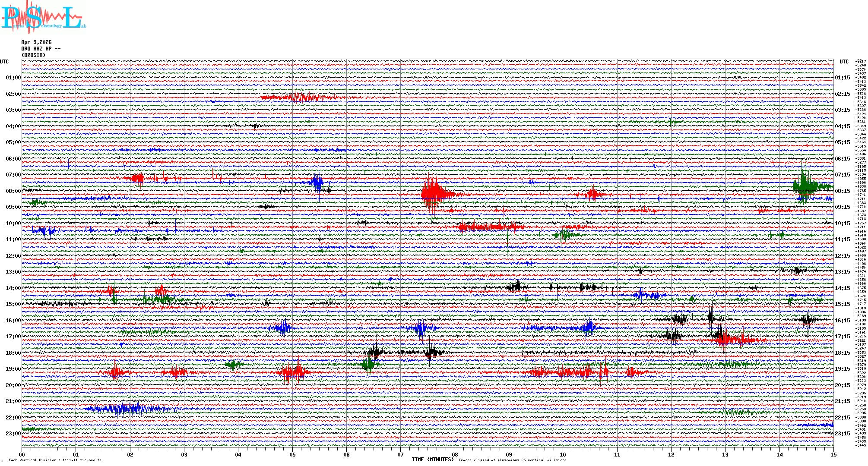The height and width of the screenshot is (466, 868).
Task: Click minute 00 on the bottom axis
Action: (x=22, y=454)
